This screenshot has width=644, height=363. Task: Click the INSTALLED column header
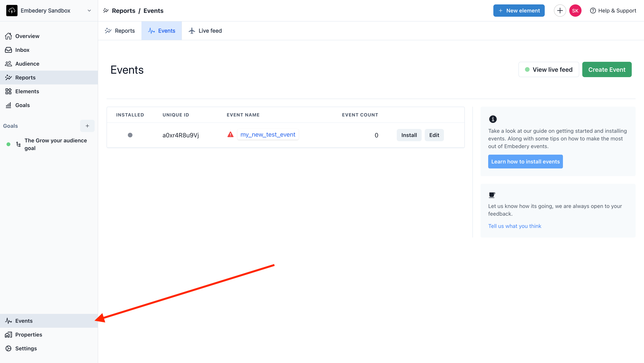tap(130, 115)
